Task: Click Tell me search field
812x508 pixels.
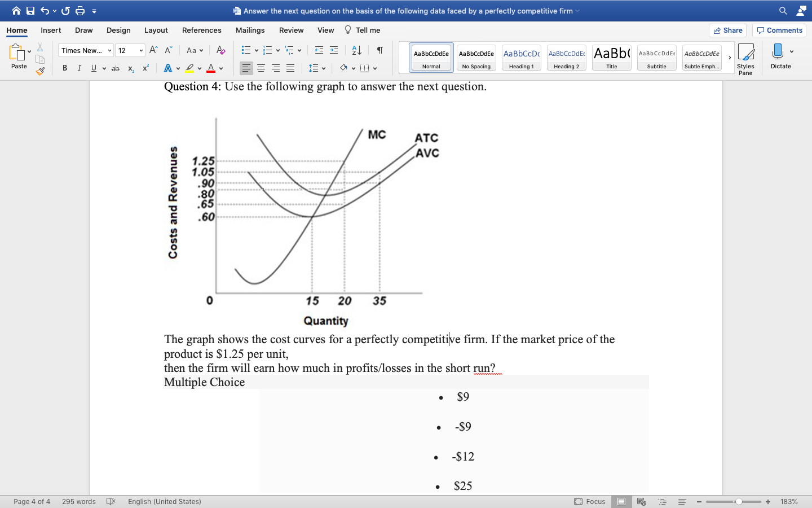Action: (362, 30)
